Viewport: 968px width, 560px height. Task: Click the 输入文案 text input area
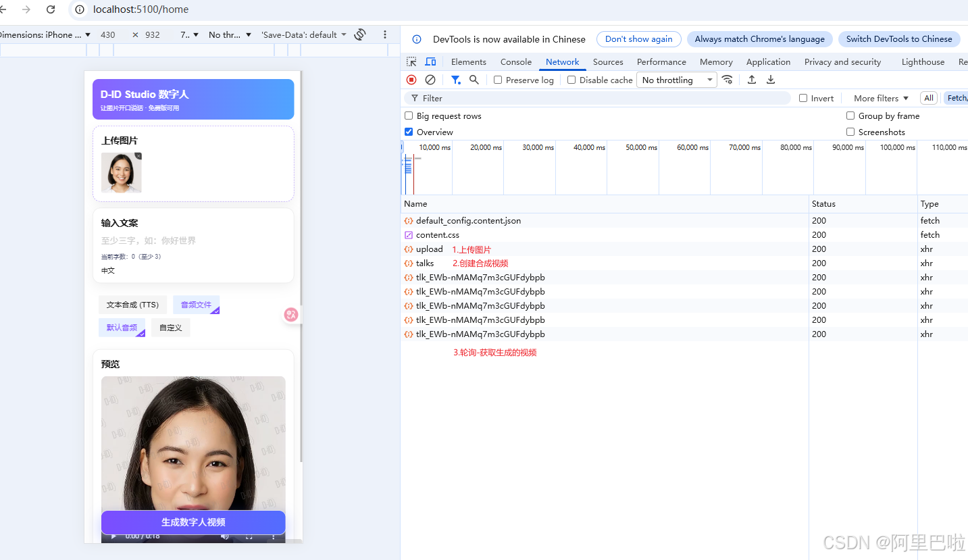(x=193, y=240)
